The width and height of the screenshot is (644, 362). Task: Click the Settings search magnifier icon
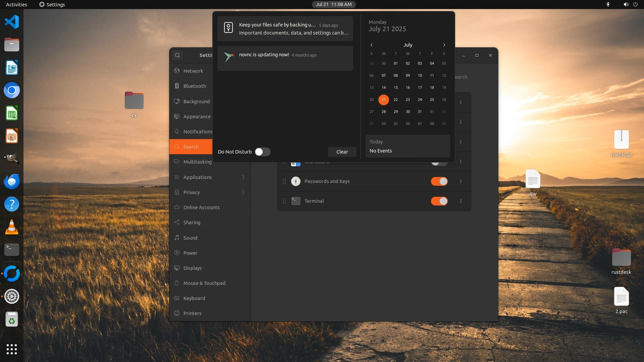tap(177, 55)
